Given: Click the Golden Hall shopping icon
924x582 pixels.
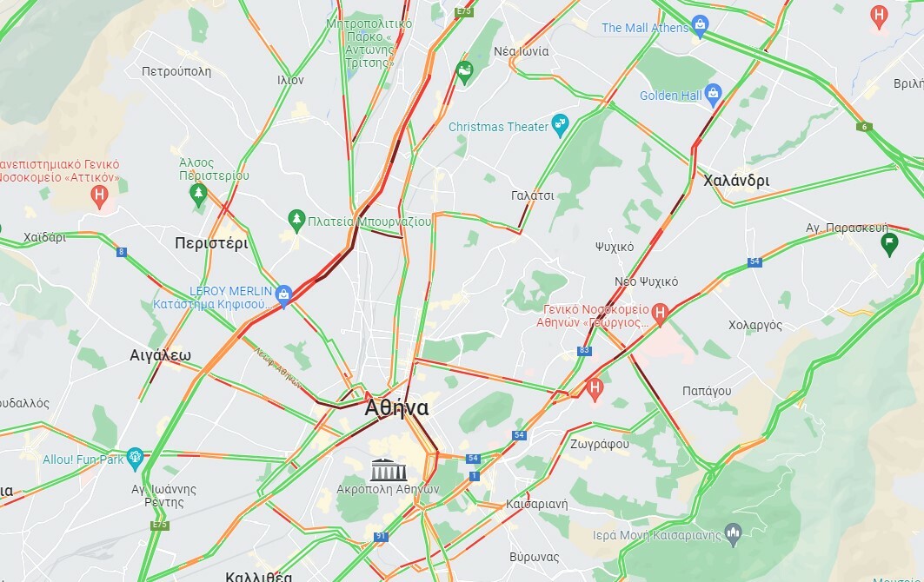Looking at the screenshot, I should coord(713,95).
